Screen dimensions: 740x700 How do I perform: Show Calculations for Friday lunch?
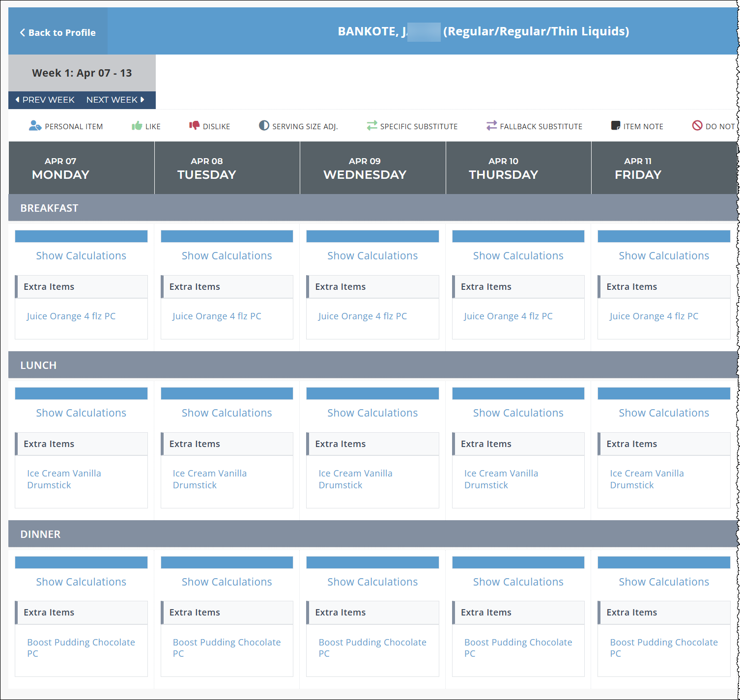pos(664,413)
